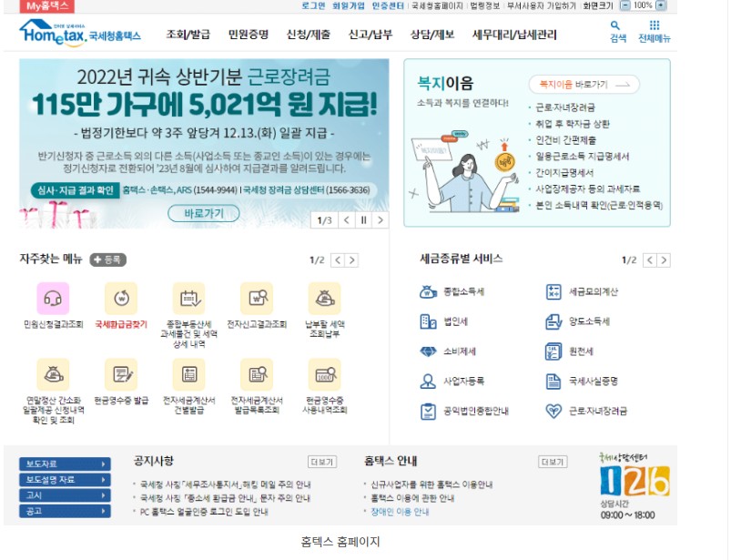Show next banner slide
Image resolution: width=731 pixels, height=560 pixels.
click(x=381, y=220)
